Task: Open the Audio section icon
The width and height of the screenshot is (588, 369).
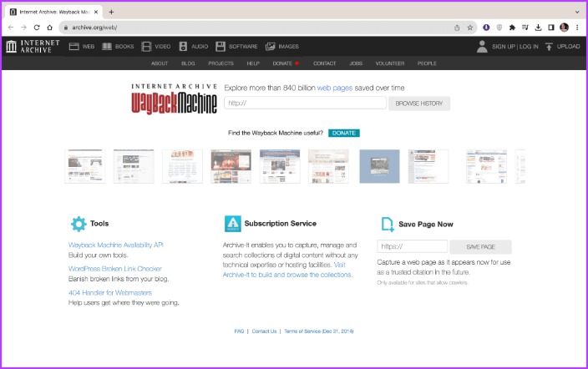Action: click(x=183, y=47)
